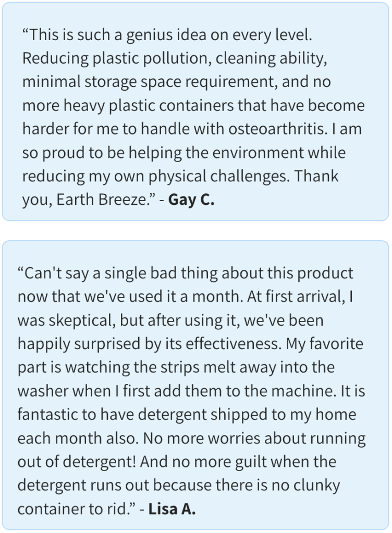
Task: Click the reviewer name Gay C.
Action: (191, 201)
